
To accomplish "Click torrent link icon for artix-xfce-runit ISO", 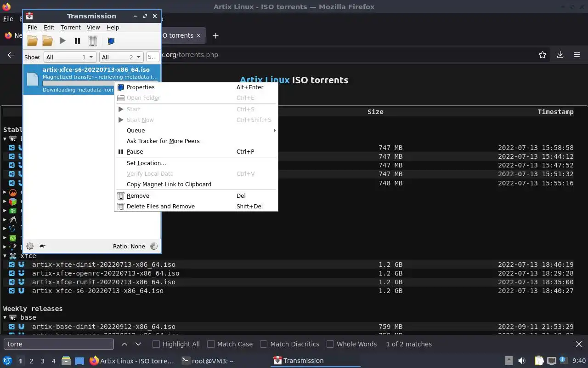I will click(x=12, y=282).
